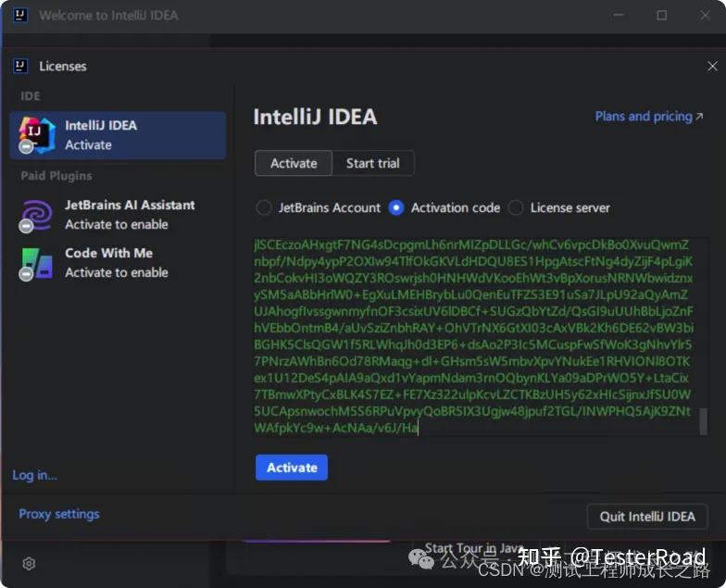726x588 pixels.
Task: Switch to the Activate tab
Action: pyautogui.click(x=294, y=163)
